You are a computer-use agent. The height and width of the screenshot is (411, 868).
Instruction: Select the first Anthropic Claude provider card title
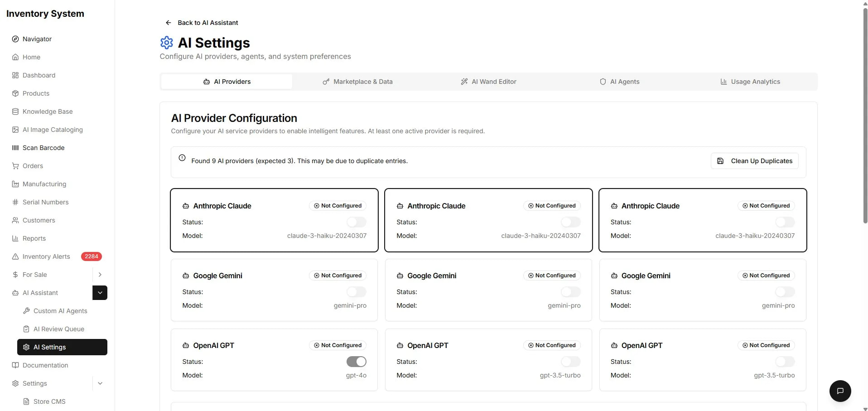[x=222, y=206]
